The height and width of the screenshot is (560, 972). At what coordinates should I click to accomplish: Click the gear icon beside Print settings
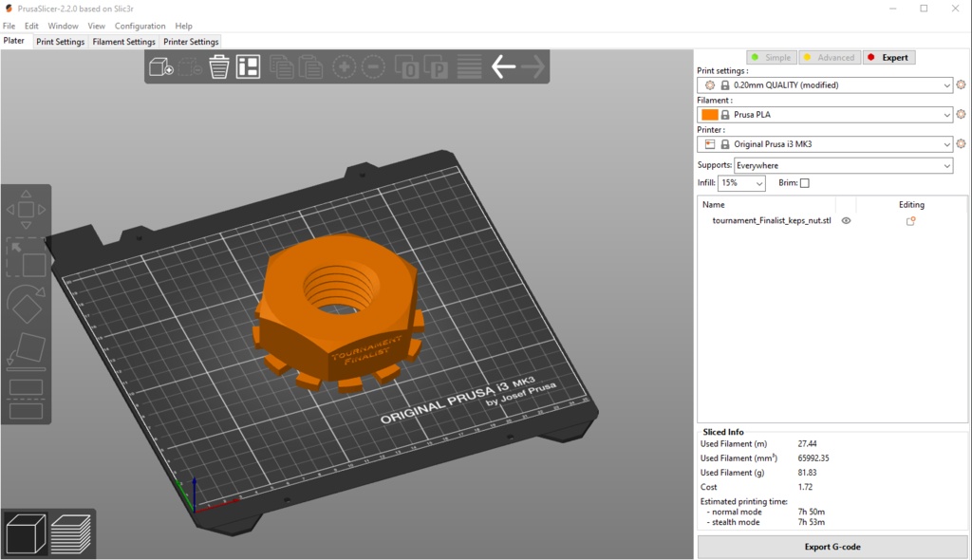(961, 85)
